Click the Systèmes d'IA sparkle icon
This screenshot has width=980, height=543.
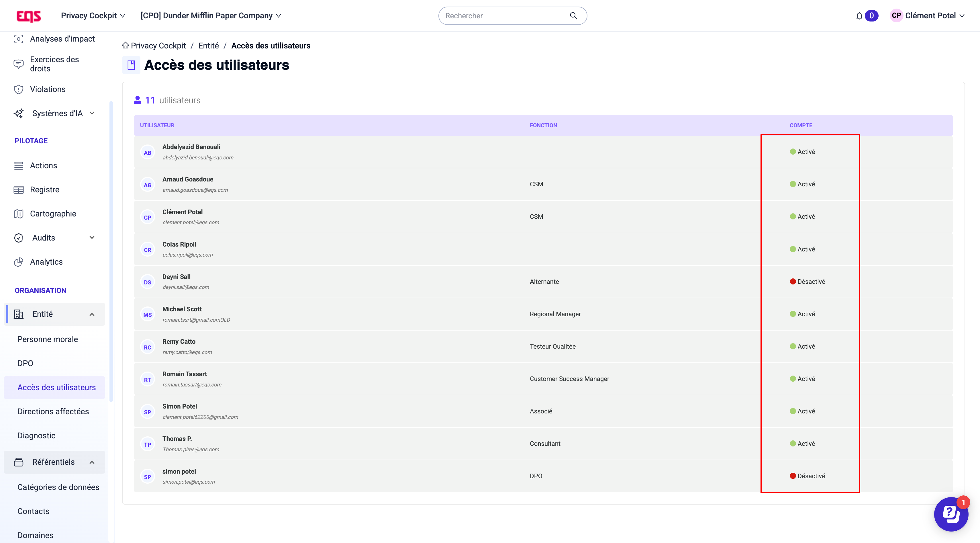[19, 114]
